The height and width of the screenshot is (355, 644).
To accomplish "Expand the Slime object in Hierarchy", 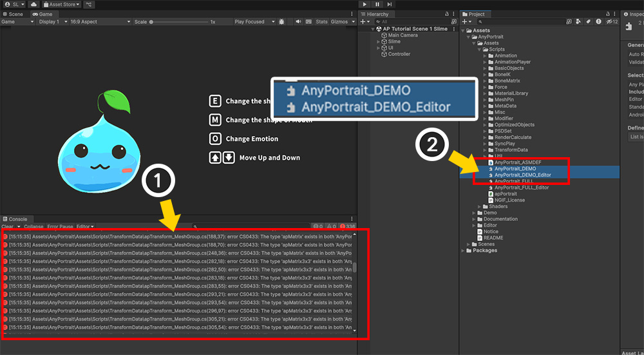I will click(x=379, y=41).
